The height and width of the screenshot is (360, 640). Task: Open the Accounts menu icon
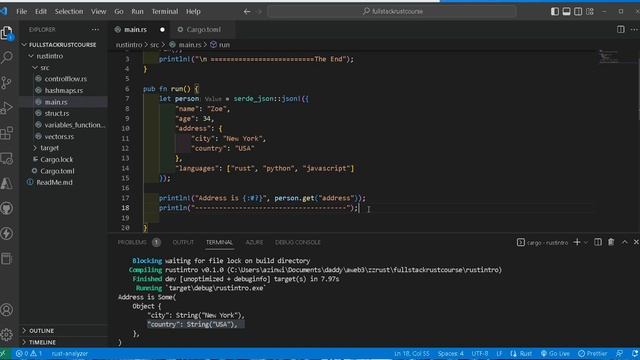pos(7,310)
